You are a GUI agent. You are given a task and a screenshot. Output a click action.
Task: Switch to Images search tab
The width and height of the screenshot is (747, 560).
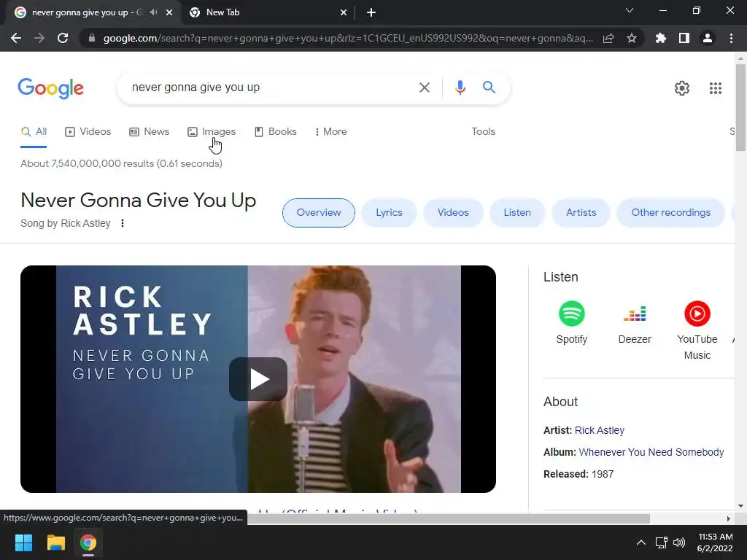click(212, 132)
